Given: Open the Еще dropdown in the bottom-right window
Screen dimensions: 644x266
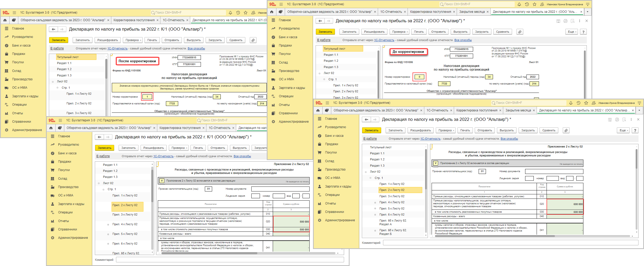Looking at the screenshot, I should point(624,130).
